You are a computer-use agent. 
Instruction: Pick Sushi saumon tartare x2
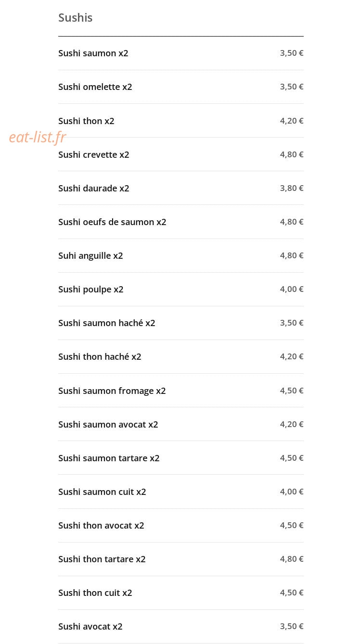180,458
